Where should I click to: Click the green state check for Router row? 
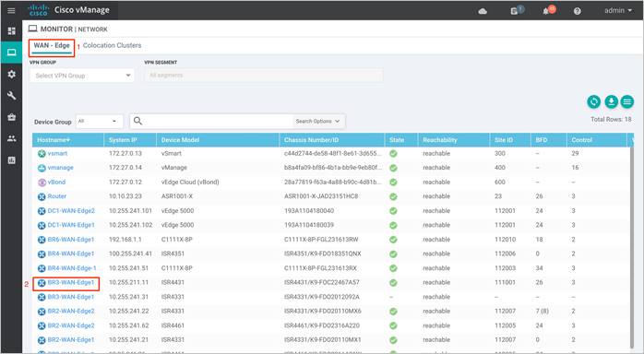click(x=393, y=197)
